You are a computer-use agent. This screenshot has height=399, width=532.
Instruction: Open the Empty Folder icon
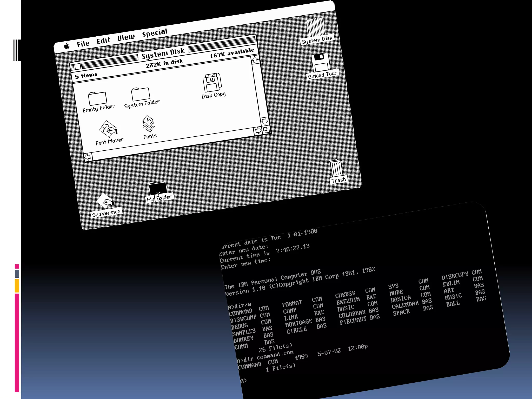97,99
